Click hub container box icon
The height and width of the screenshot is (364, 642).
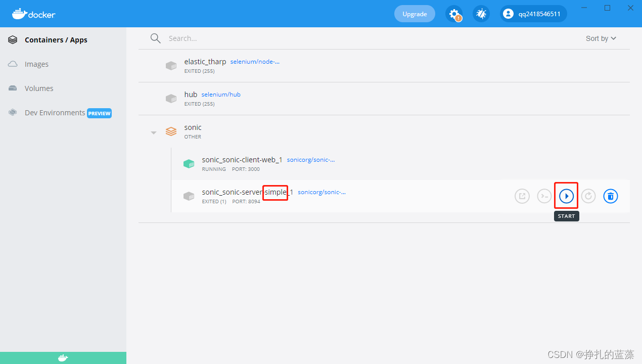pyautogui.click(x=171, y=99)
